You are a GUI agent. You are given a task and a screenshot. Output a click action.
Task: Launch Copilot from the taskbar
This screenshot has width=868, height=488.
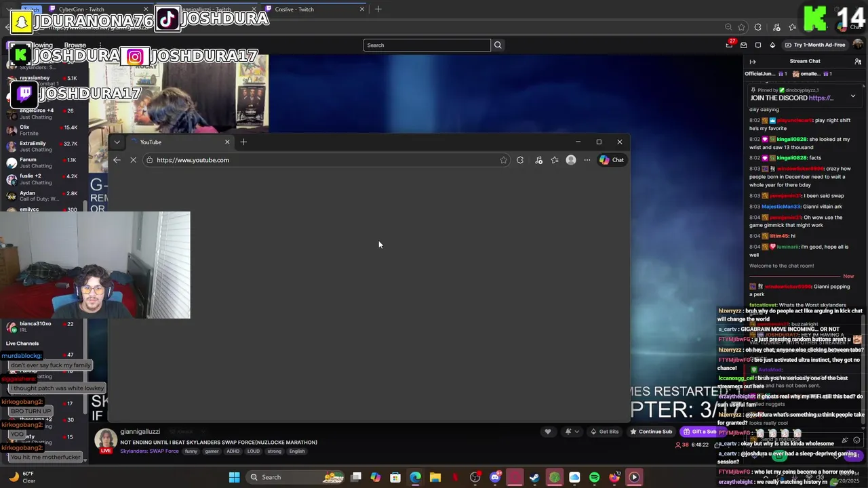(x=376, y=477)
